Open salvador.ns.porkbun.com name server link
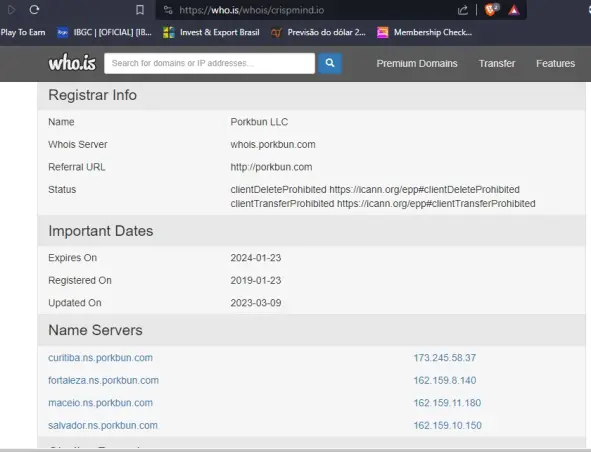This screenshot has width=591, height=452. (103, 426)
